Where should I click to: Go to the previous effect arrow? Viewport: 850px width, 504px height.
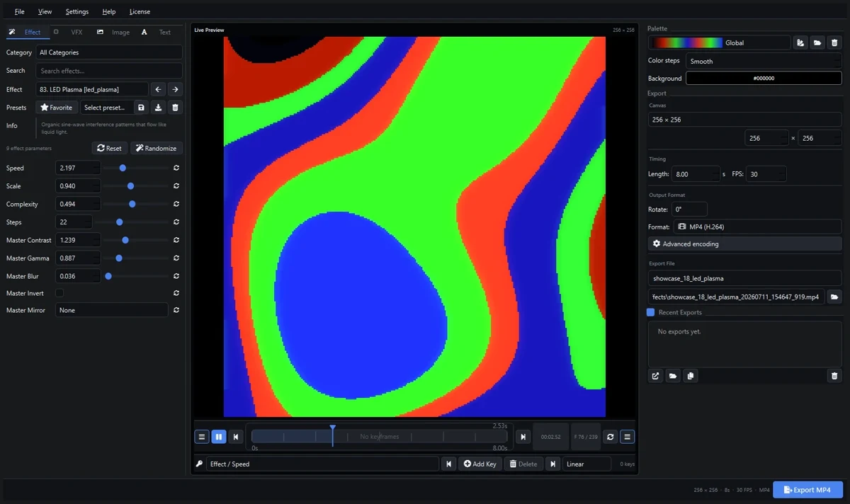tap(158, 89)
